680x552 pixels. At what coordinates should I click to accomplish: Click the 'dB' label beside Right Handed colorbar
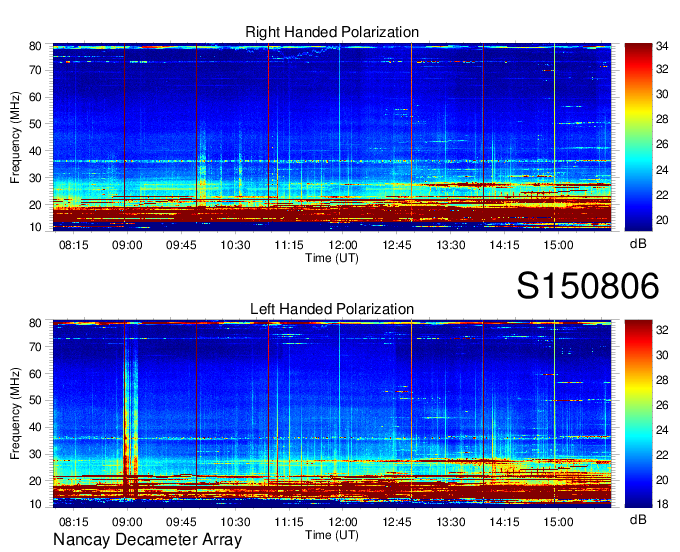(x=638, y=244)
